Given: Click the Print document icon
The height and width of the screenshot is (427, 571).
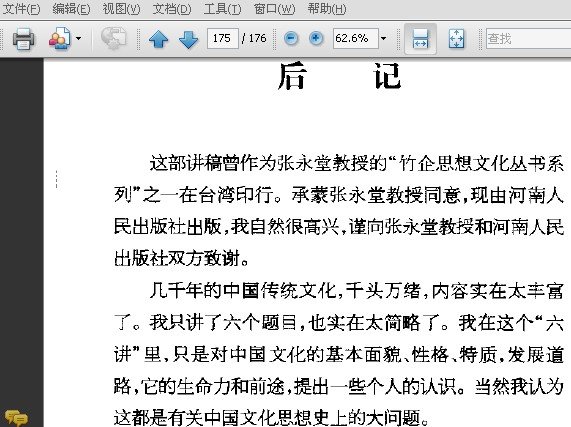Looking at the screenshot, I should [x=23, y=39].
